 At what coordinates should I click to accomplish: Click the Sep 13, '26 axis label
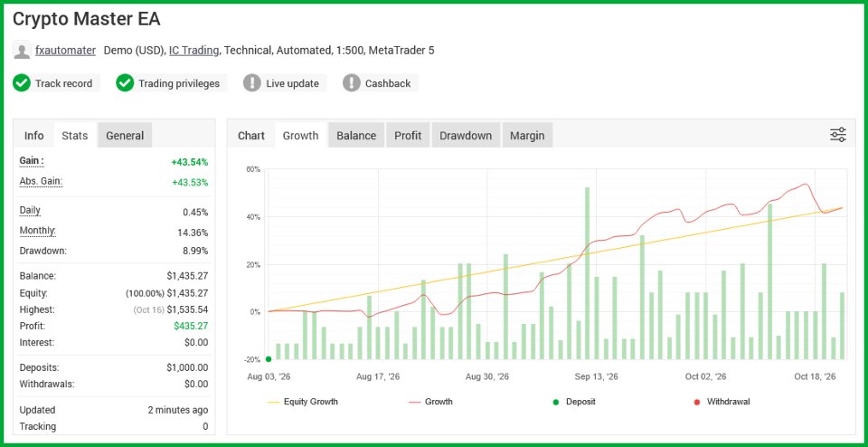coord(596,376)
